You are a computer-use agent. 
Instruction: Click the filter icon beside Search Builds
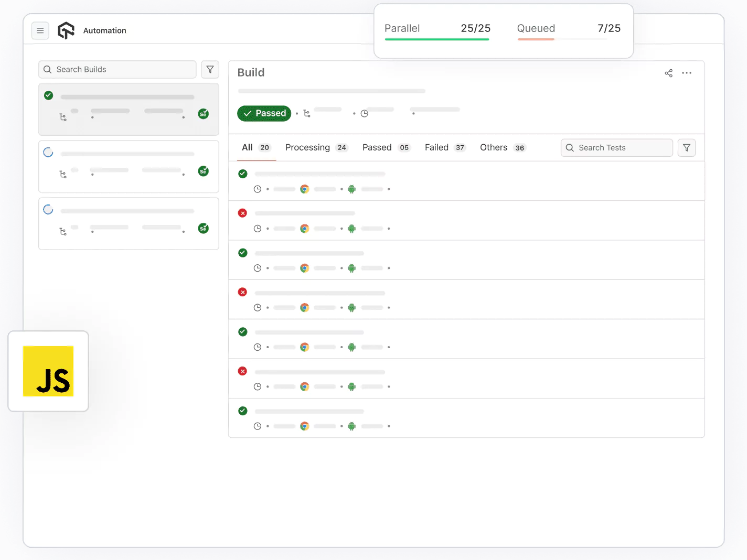pos(210,69)
